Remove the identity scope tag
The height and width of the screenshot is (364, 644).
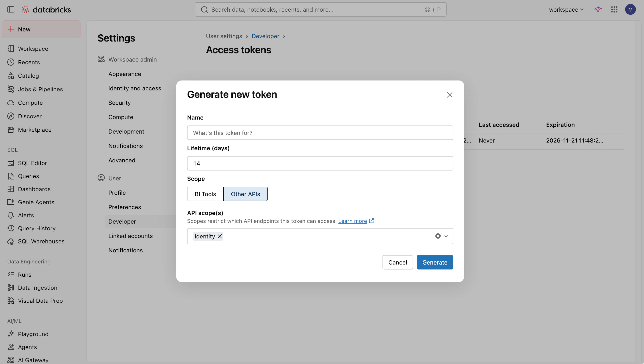(x=220, y=236)
